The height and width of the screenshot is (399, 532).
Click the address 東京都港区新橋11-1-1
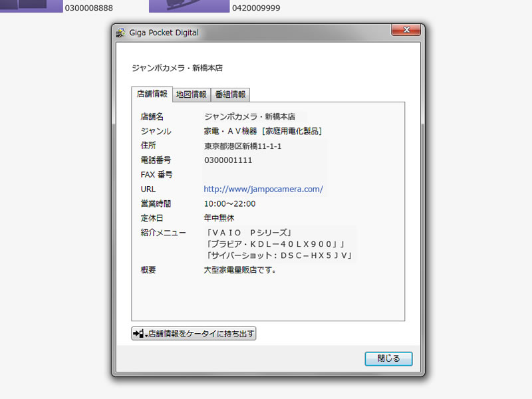tap(243, 146)
